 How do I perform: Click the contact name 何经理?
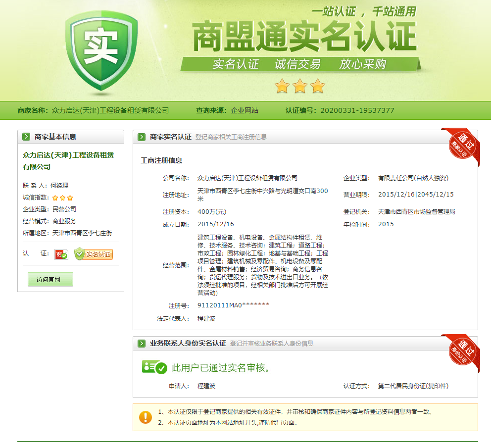(x=59, y=186)
